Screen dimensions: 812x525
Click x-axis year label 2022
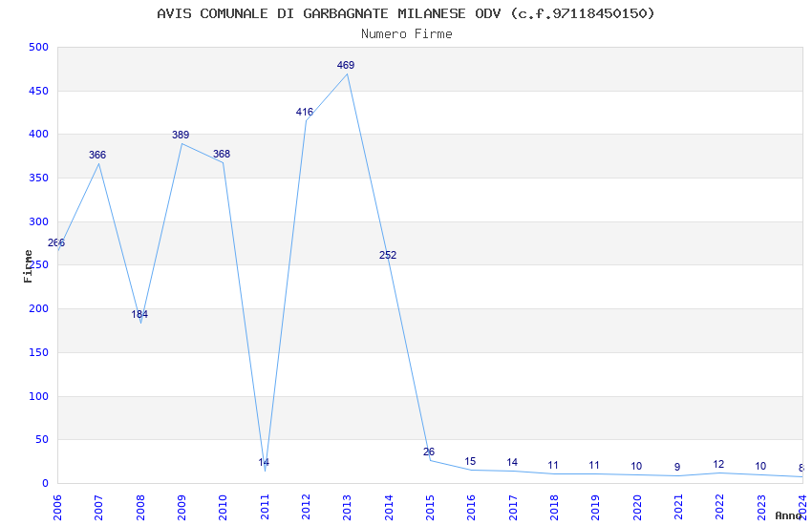coord(720,508)
